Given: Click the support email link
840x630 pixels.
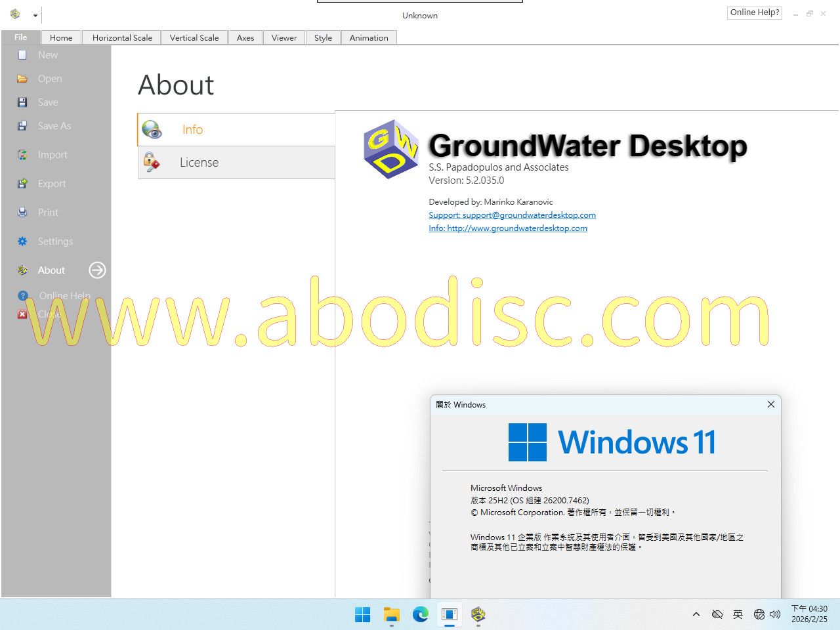Looking at the screenshot, I should point(512,215).
